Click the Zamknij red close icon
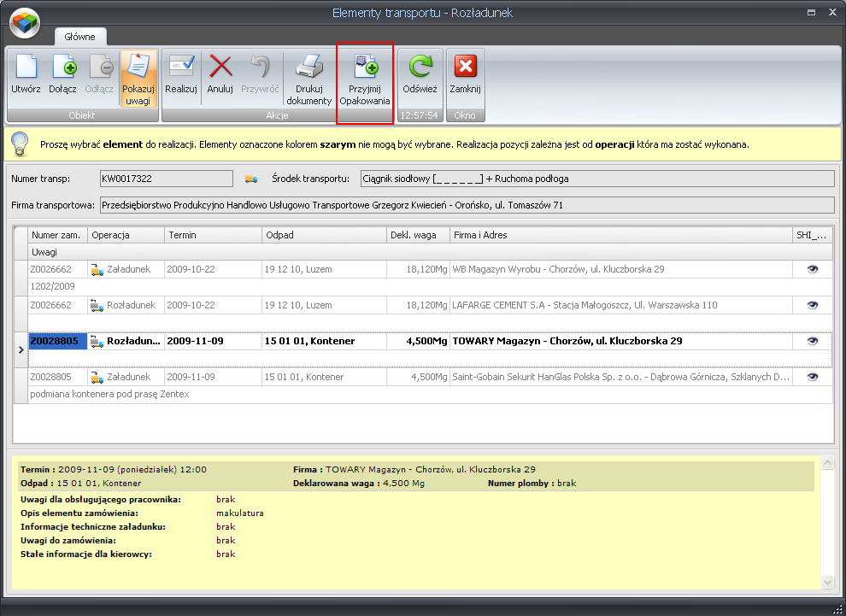Viewport: 846px width, 616px height. [x=465, y=67]
